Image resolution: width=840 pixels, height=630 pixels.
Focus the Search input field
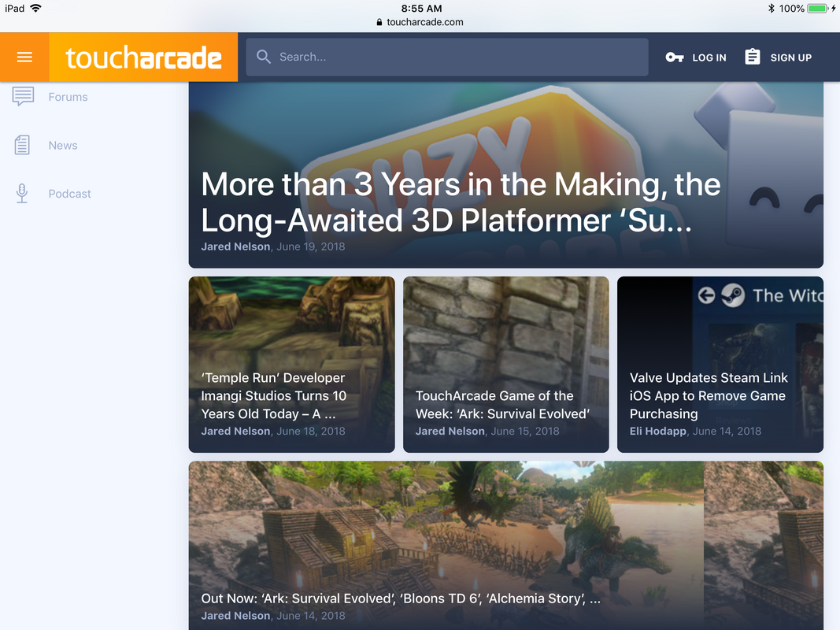click(x=447, y=57)
